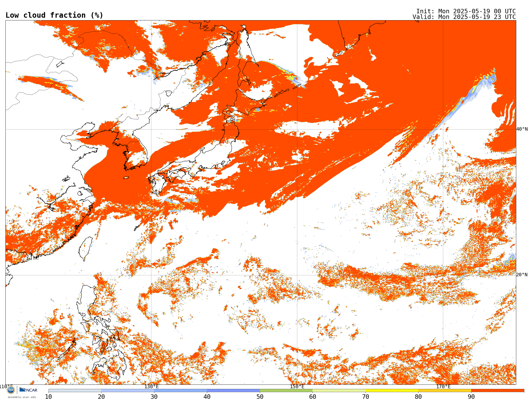The height and width of the screenshot is (400, 532).
Task: Click the '40°N' latitude label
Action: coord(522,129)
